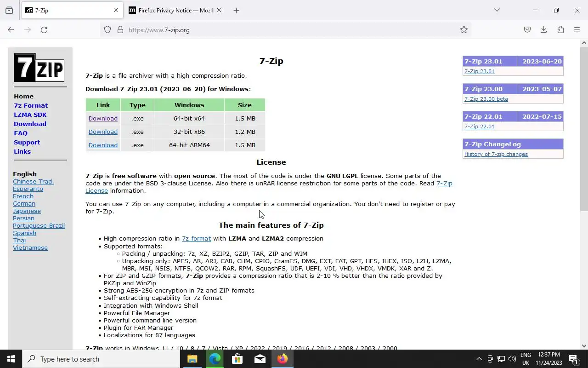
Task: Open the 7-Zip 23.01 release link
Action: pyautogui.click(x=479, y=71)
